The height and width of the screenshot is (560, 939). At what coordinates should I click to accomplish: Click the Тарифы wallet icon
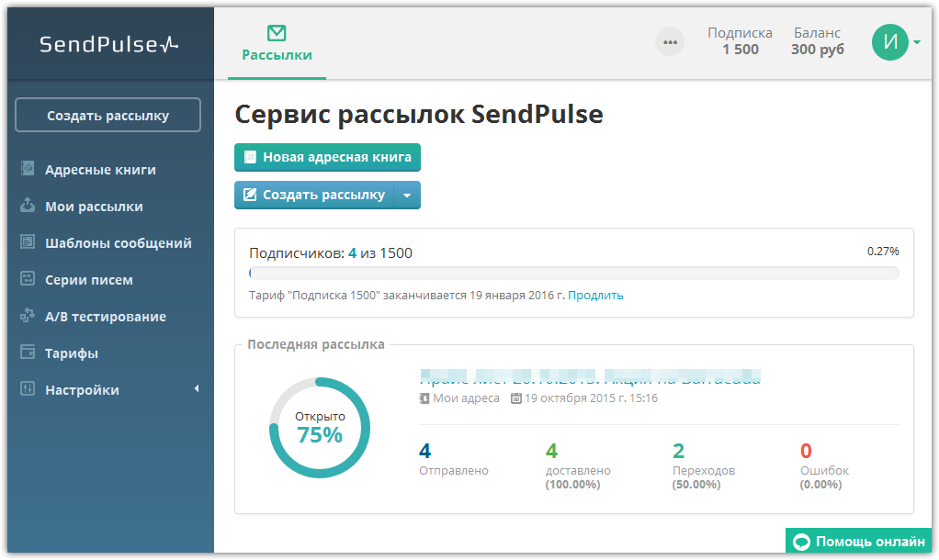(28, 352)
